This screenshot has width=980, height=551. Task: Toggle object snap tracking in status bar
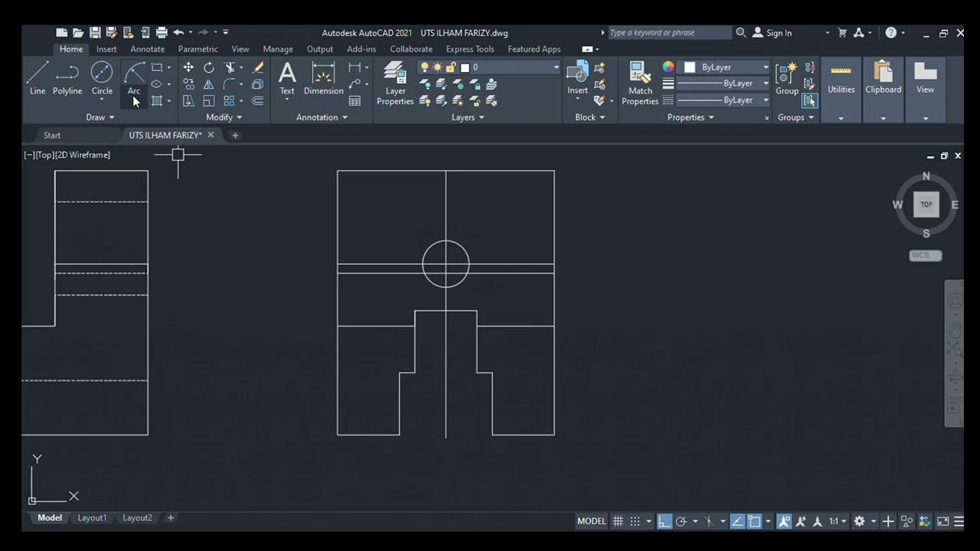737,521
